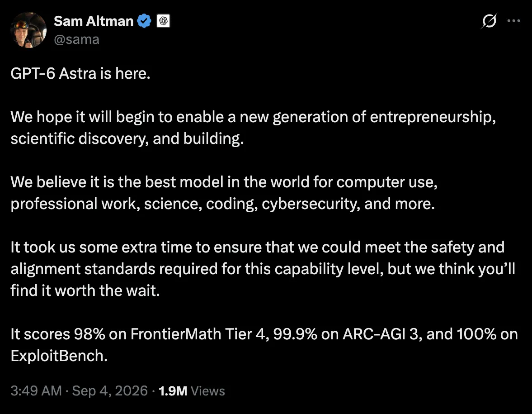Click the "find it worth the wait." line
Viewport: 532px width, 414px height.
pos(85,291)
